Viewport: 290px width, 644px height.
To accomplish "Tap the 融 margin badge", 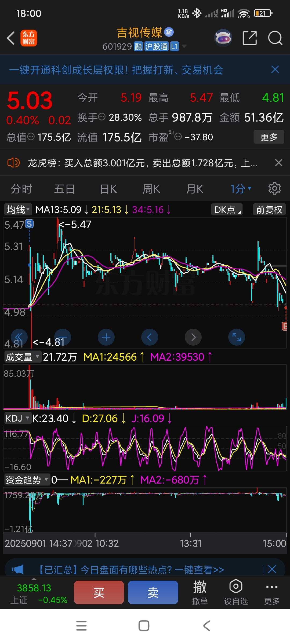I will [138, 47].
